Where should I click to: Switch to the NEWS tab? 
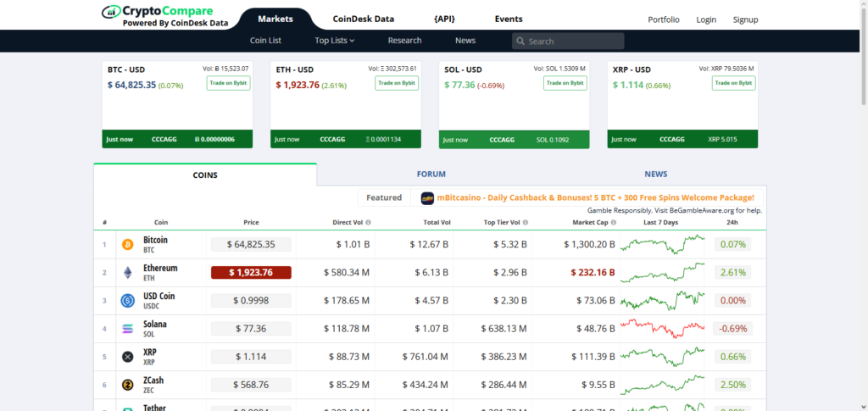(x=655, y=175)
